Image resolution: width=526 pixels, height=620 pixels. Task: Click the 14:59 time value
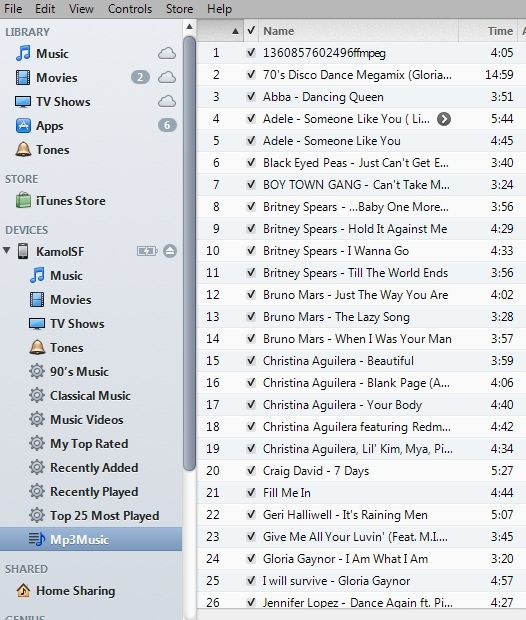pos(499,75)
